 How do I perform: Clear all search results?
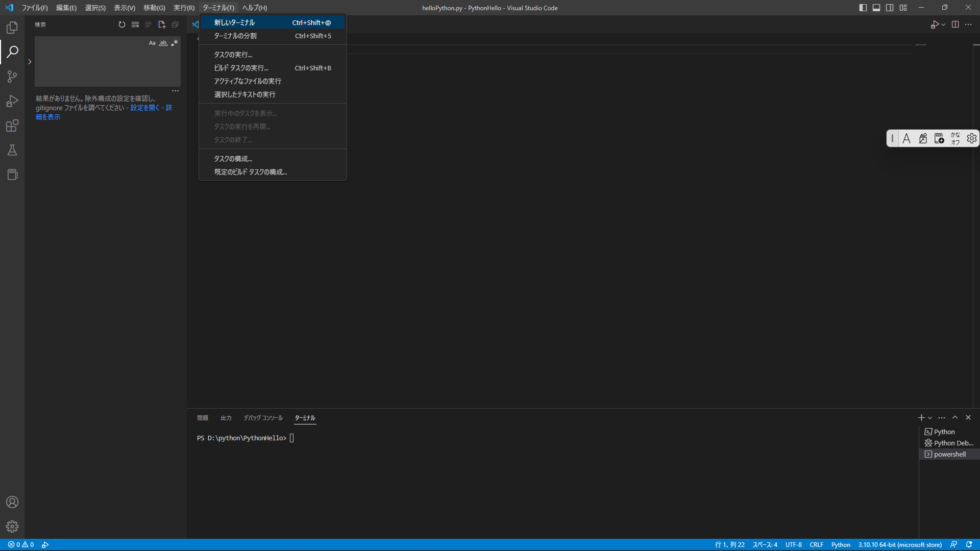[x=135, y=24]
